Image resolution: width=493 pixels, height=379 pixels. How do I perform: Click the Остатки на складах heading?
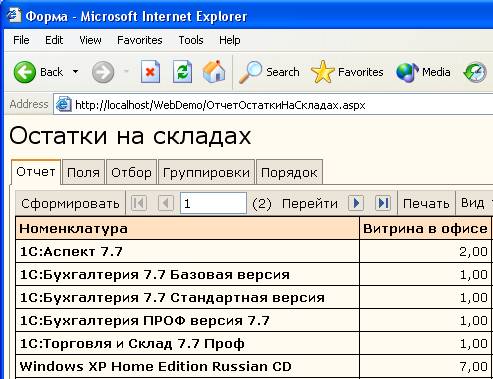click(130, 136)
